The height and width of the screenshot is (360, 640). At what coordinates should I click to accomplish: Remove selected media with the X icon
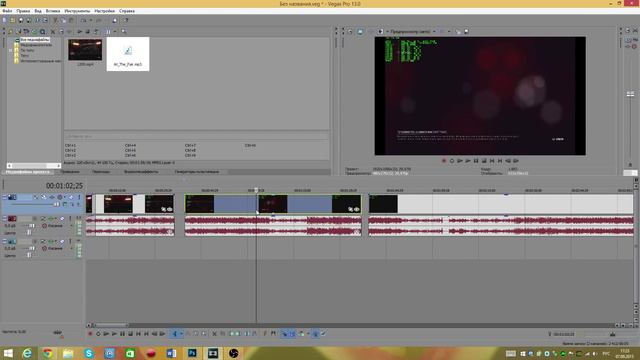(53, 31)
